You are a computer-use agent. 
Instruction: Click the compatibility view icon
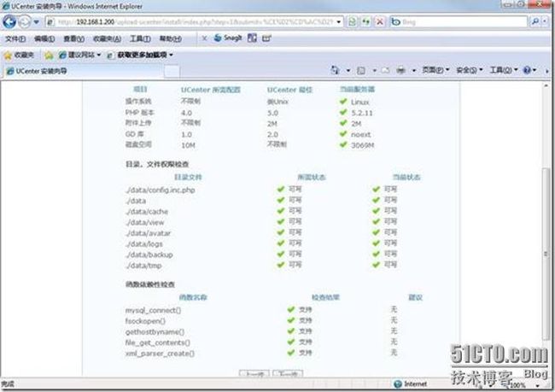(x=352, y=22)
